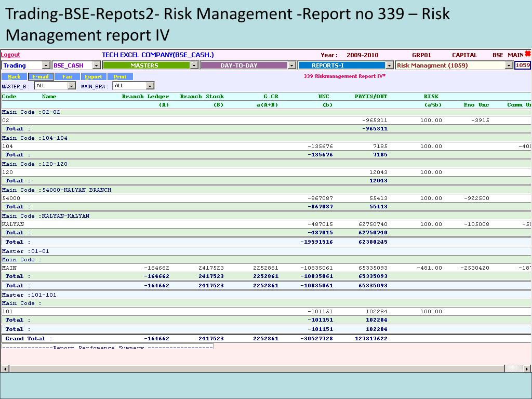
Task: Close the app via red X icon
Action: (x=528, y=54)
